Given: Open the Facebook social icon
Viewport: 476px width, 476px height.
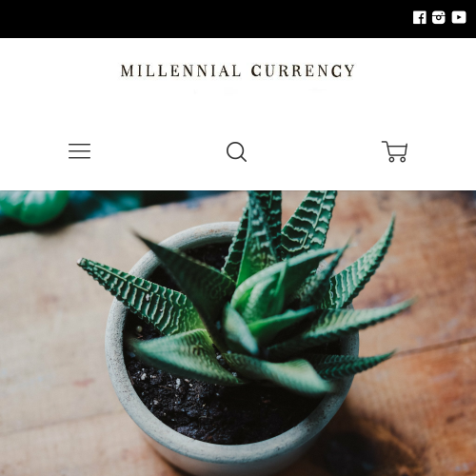Looking at the screenshot, I should 420,17.
